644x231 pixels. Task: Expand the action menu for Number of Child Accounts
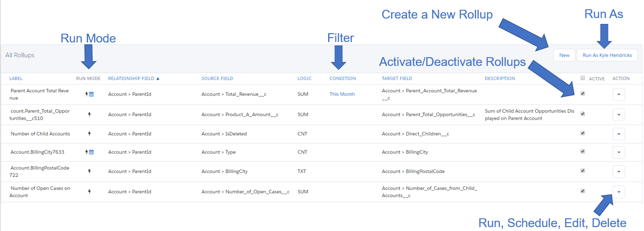pyautogui.click(x=618, y=134)
